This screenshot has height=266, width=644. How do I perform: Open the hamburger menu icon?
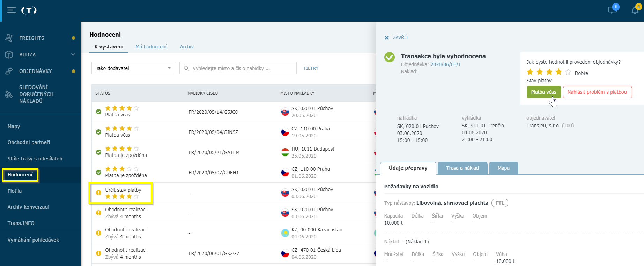12,10
